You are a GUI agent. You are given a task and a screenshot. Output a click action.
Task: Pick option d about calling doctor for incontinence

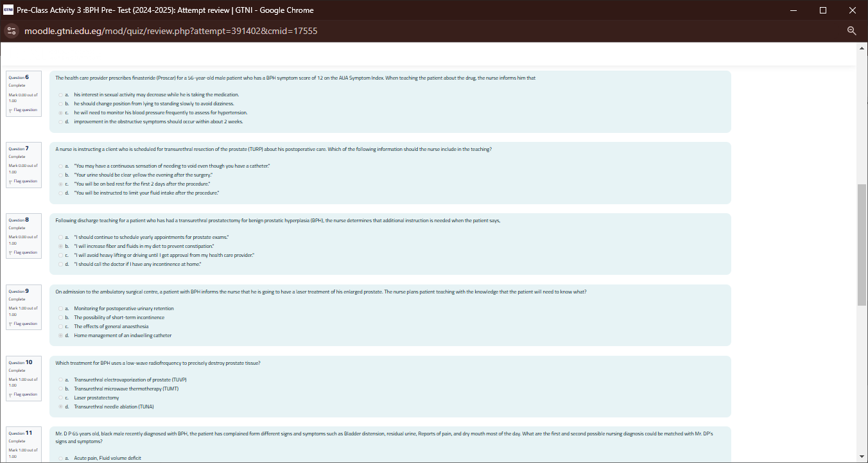tap(60, 264)
